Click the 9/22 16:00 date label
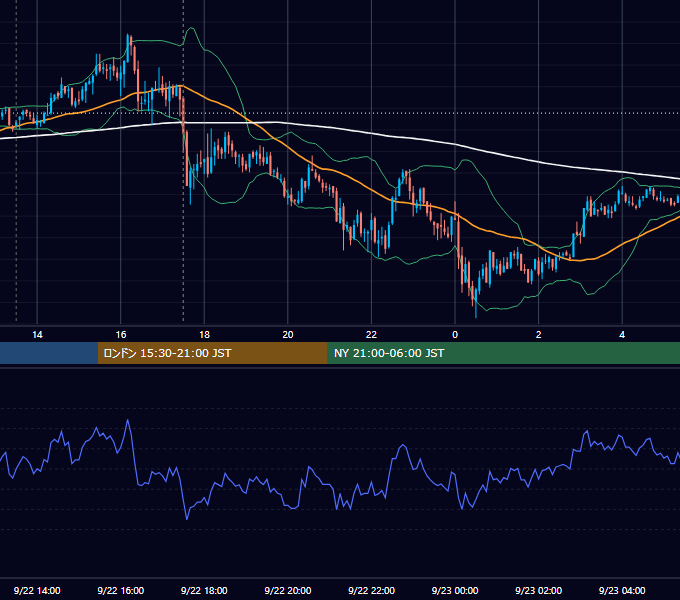This screenshot has height=600, width=680. pos(121,590)
